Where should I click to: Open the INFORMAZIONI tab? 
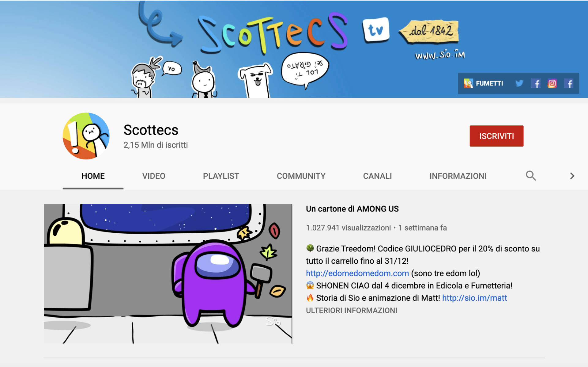point(458,176)
